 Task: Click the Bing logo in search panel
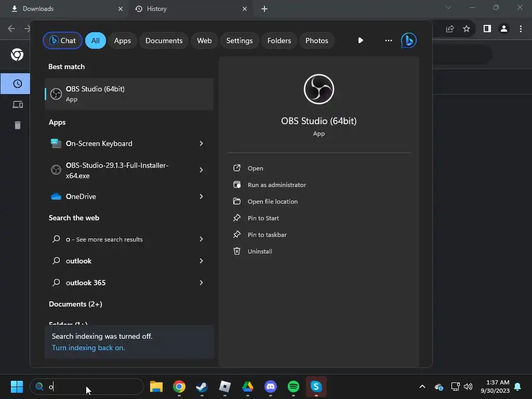point(408,41)
